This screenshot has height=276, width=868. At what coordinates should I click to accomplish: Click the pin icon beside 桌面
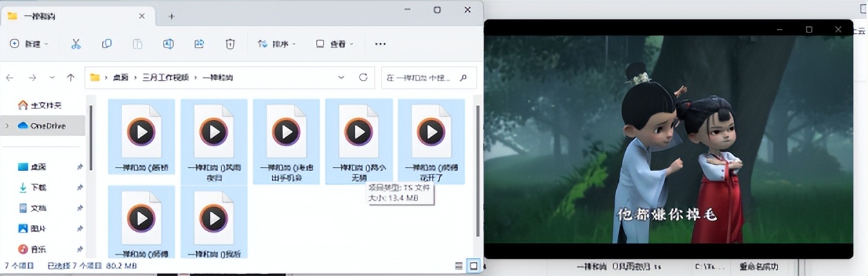(80, 167)
